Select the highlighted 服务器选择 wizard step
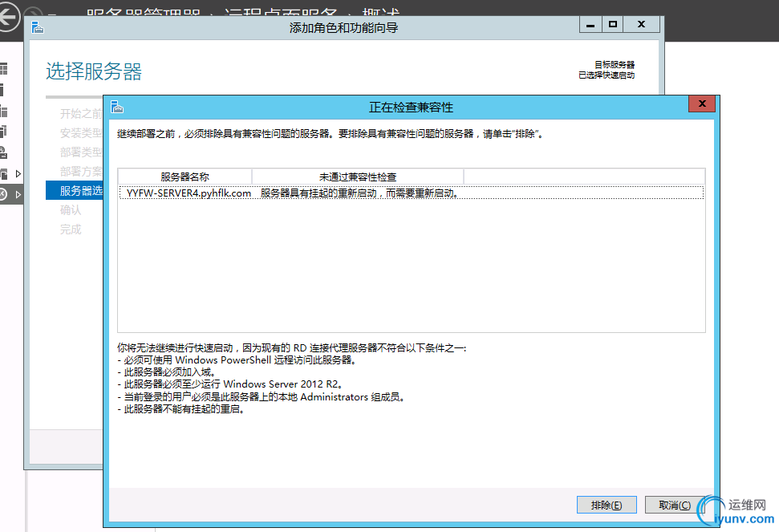The height and width of the screenshot is (532, 779). click(x=75, y=191)
